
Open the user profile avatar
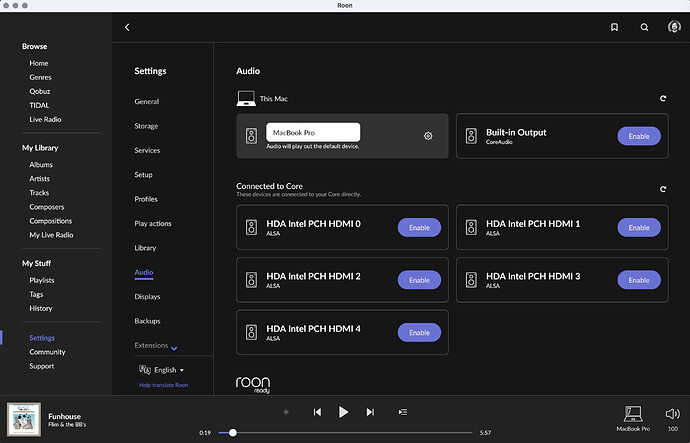[674, 27]
